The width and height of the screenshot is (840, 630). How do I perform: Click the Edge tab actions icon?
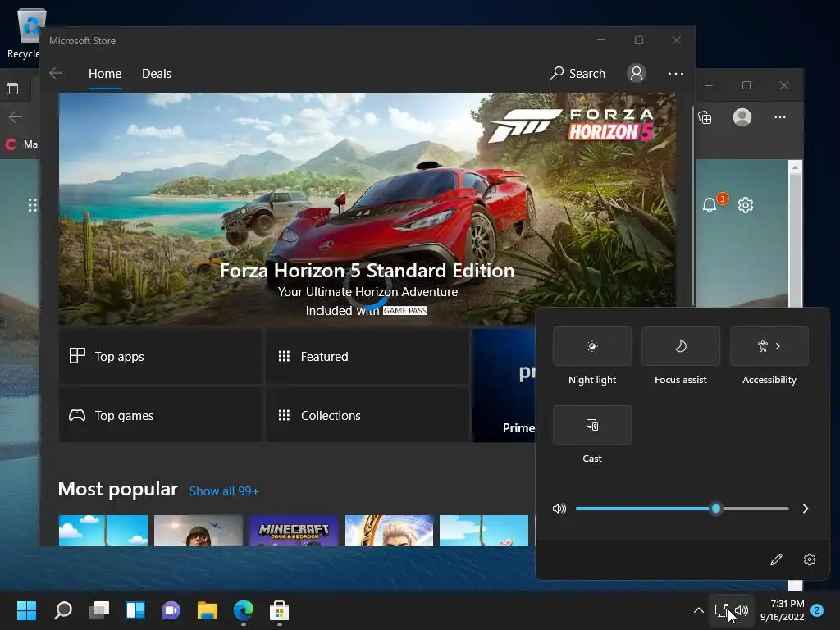(12, 89)
